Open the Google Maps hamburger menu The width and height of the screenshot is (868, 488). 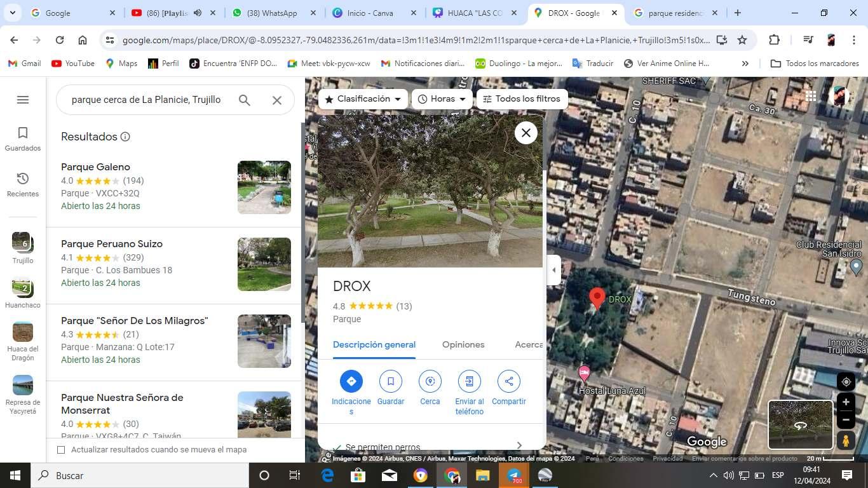[x=23, y=100]
